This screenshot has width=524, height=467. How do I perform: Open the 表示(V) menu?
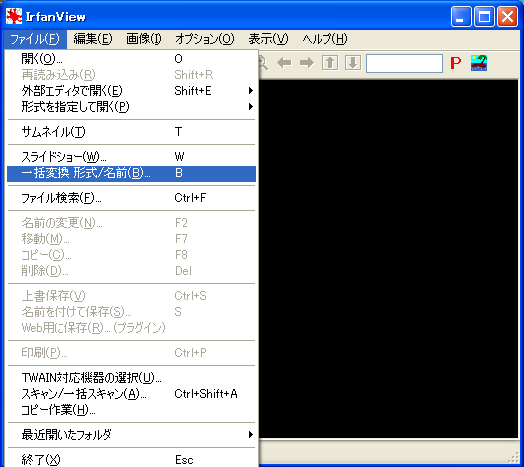point(268,39)
